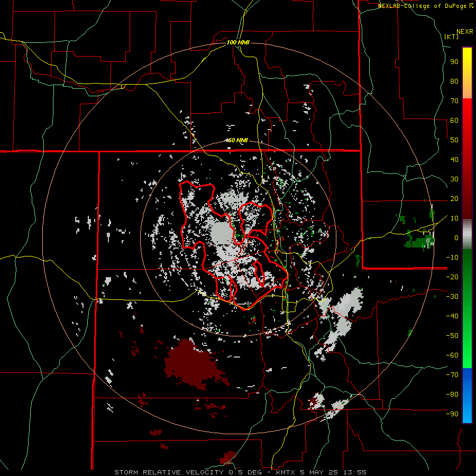Click the [KT] units label
The height and width of the screenshot is (476, 476).
tap(451, 36)
